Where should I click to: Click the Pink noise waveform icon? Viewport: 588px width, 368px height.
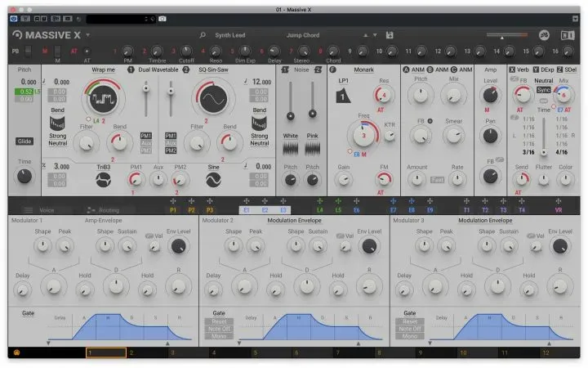coord(312,149)
